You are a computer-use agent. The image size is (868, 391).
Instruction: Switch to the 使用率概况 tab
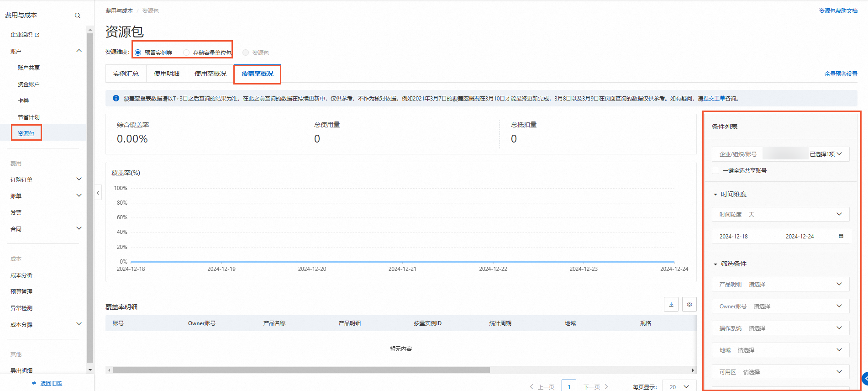(x=210, y=74)
